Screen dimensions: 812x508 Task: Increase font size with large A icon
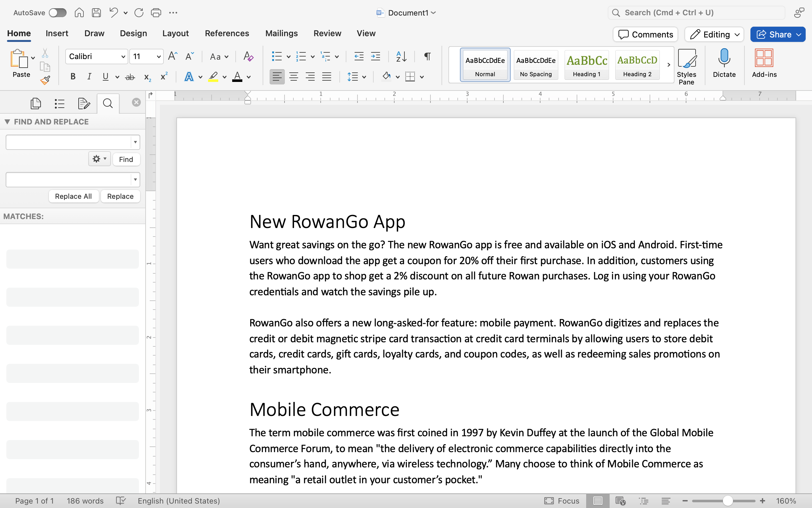click(x=173, y=56)
